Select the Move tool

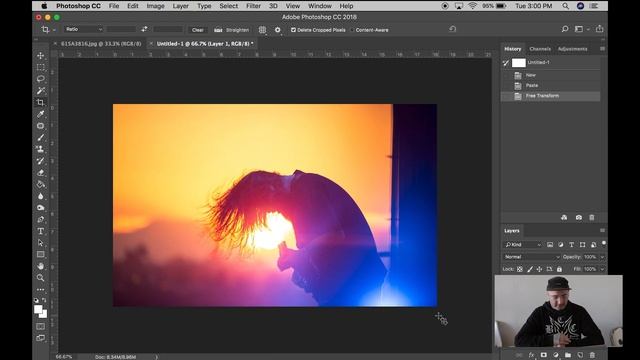tap(40, 56)
